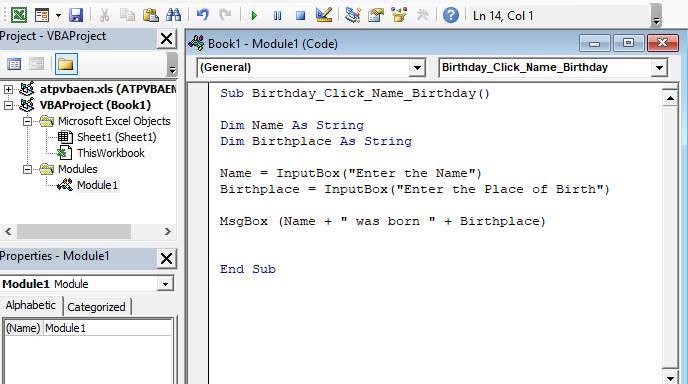Click the Break pause icon
The image size is (688, 384).
277,16
